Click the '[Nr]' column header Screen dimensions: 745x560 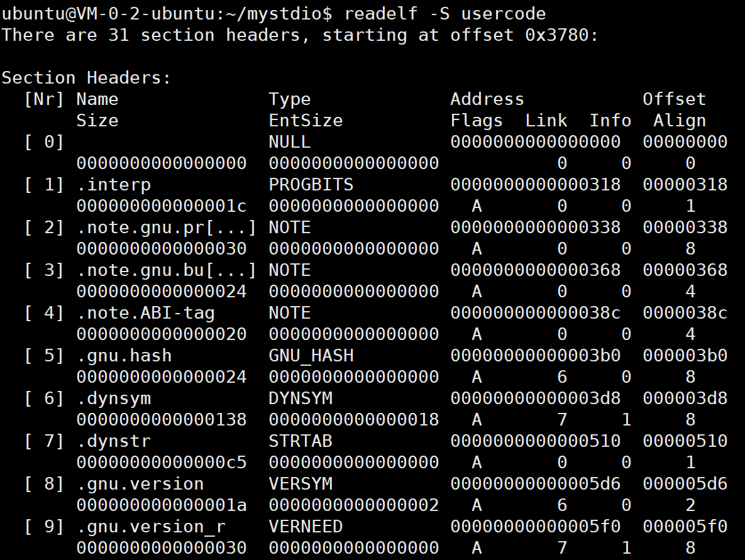44,99
